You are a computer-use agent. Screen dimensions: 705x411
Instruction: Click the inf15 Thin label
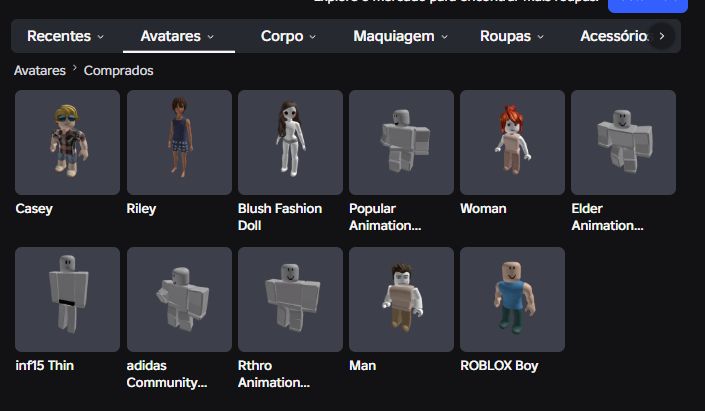coord(45,365)
